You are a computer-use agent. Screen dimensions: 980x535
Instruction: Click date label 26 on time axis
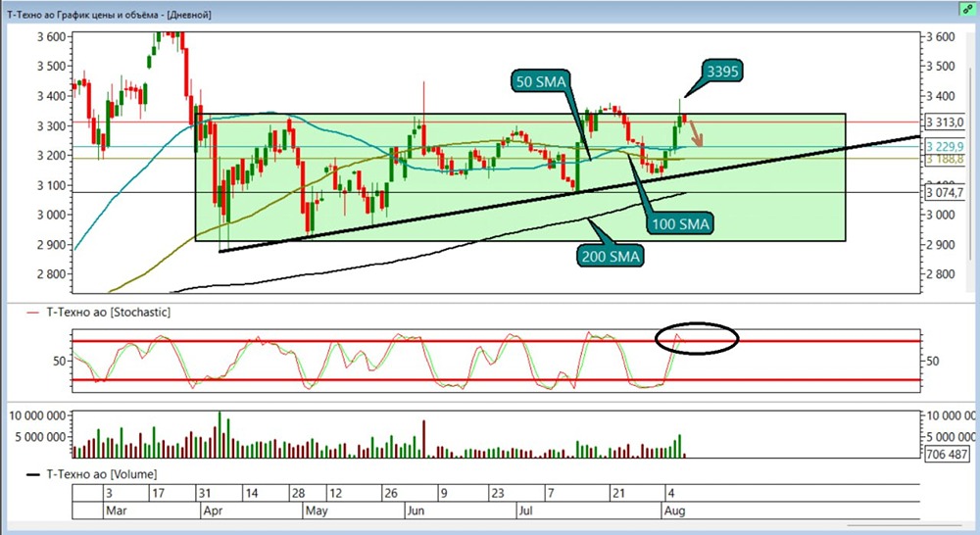pos(391,493)
